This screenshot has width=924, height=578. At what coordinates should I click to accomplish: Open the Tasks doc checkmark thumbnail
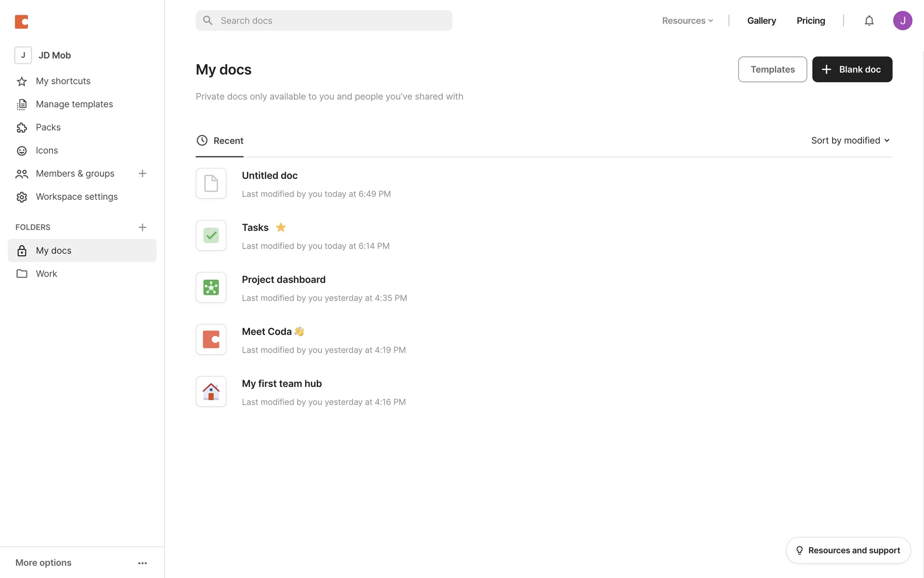tap(211, 236)
